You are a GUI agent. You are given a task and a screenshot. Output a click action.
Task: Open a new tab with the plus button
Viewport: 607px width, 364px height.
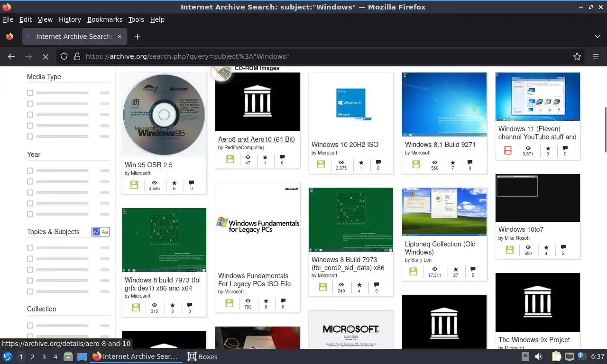point(137,36)
